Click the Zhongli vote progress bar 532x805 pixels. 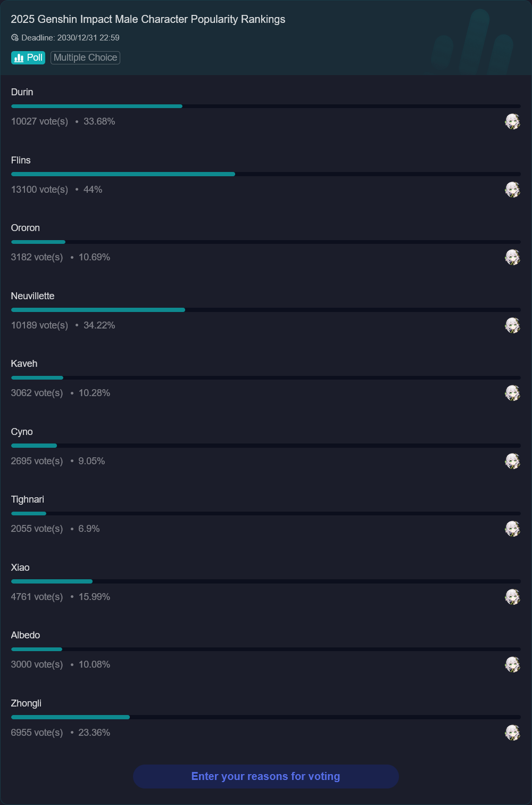[265, 717]
